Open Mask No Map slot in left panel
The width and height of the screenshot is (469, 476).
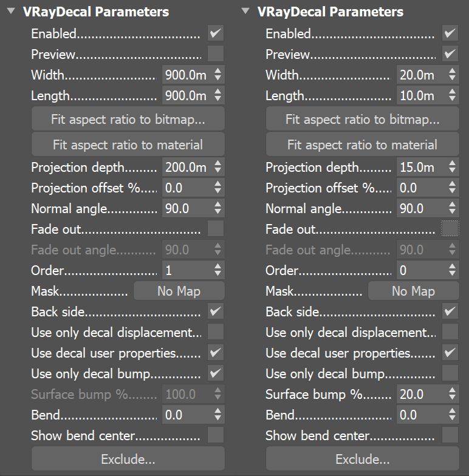point(179,291)
